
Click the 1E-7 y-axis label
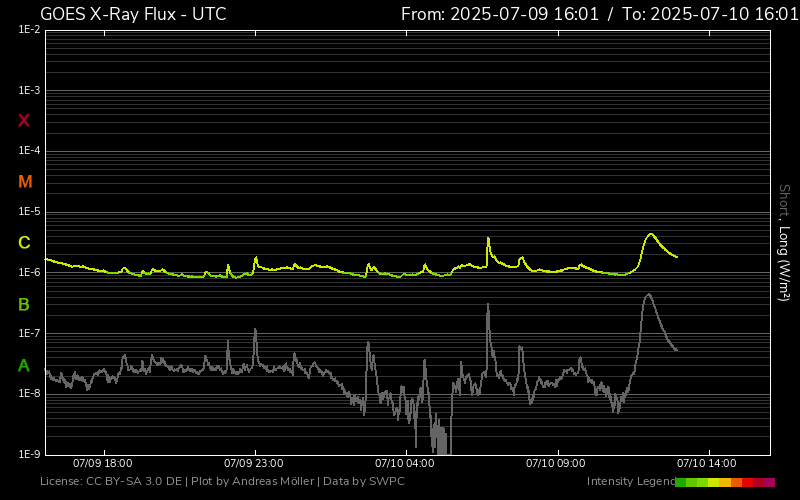click(x=29, y=334)
